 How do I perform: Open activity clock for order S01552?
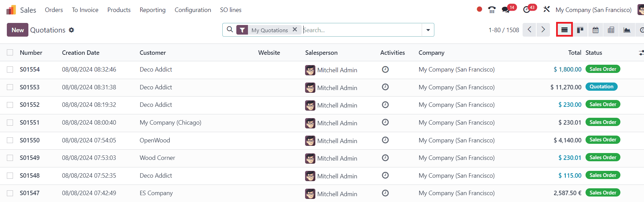point(385,105)
